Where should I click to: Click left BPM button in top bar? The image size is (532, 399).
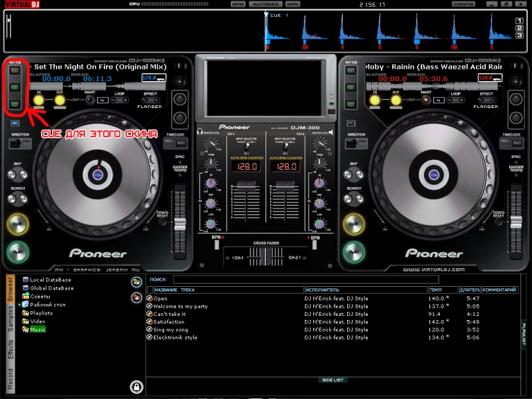click(x=238, y=4)
